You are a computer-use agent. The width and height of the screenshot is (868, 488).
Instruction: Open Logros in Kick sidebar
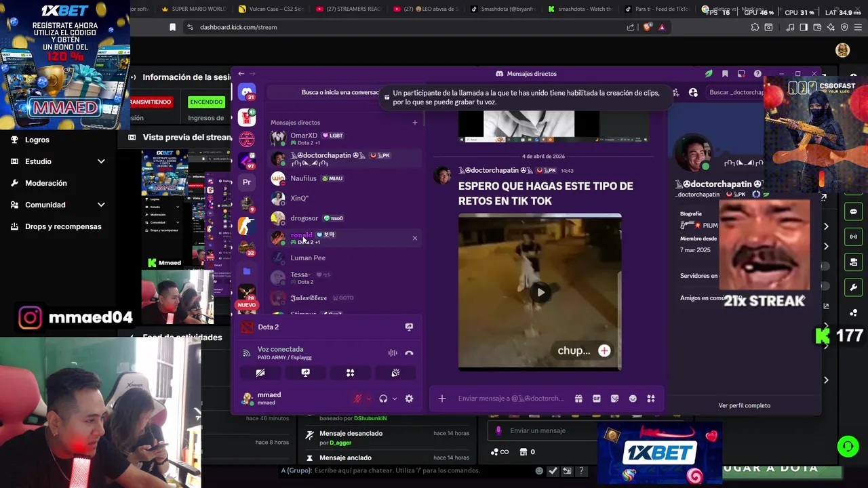(37, 140)
